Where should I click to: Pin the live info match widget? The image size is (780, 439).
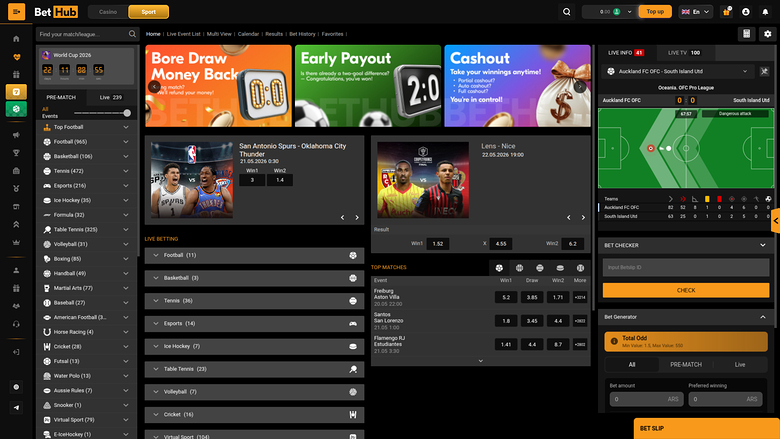click(765, 72)
